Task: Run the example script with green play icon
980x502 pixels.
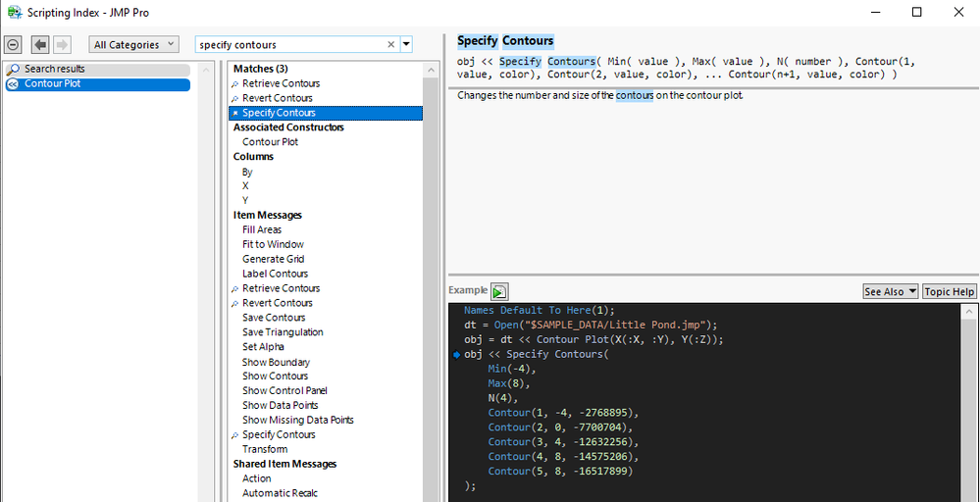Action: click(x=499, y=291)
